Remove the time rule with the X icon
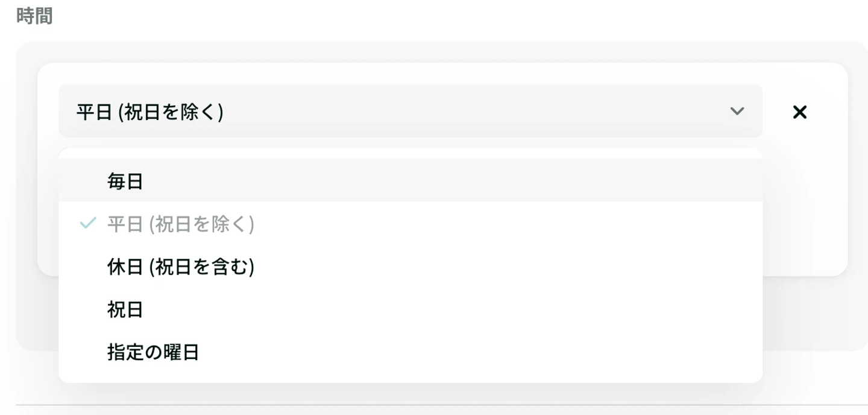The height and width of the screenshot is (415, 868). coord(799,112)
